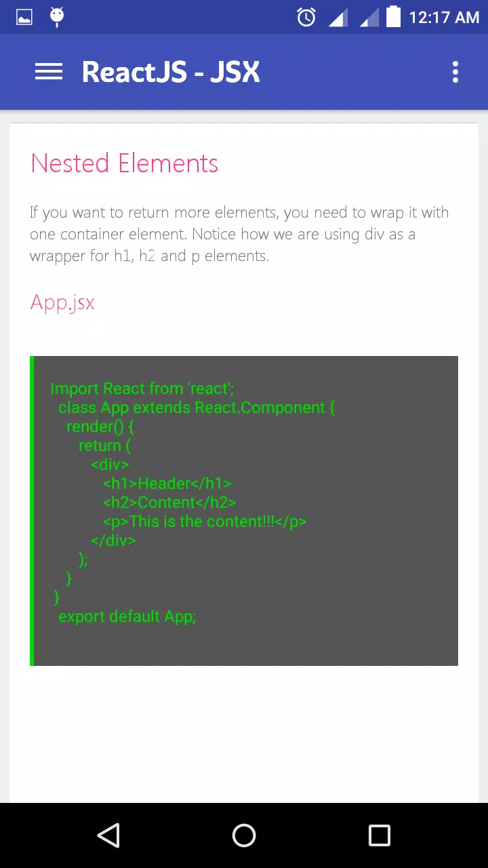Tap the App.jsx subheading
Viewport: 488px width, 868px height.
pyautogui.click(x=62, y=302)
